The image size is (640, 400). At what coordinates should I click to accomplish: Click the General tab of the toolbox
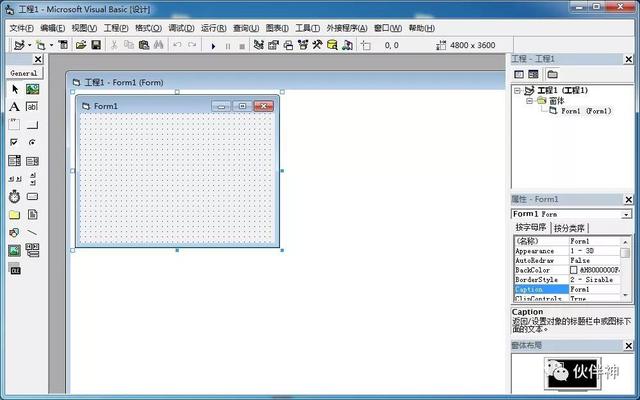(x=24, y=73)
